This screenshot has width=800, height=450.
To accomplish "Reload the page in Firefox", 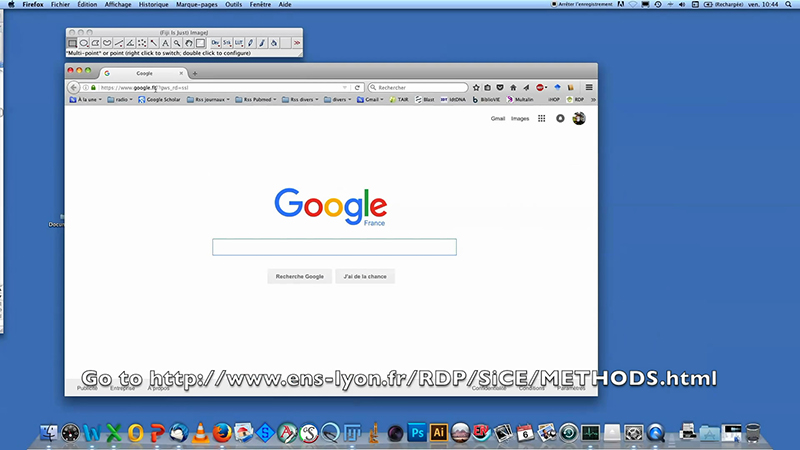I will pyautogui.click(x=357, y=88).
